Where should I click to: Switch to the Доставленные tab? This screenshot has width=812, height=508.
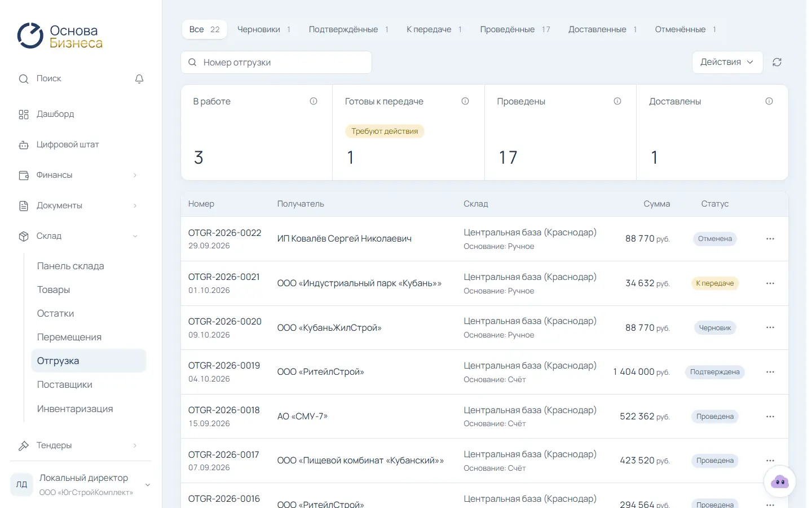point(603,29)
